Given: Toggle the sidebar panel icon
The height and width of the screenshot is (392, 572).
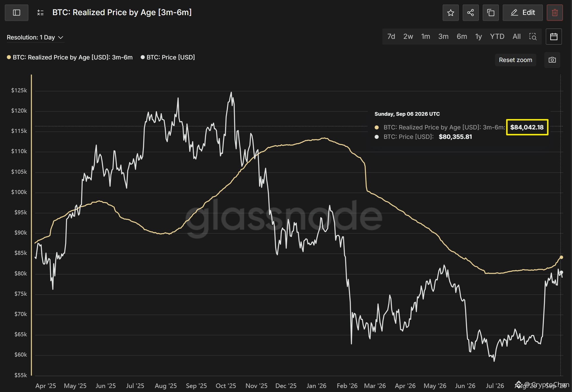Looking at the screenshot, I should [x=17, y=13].
